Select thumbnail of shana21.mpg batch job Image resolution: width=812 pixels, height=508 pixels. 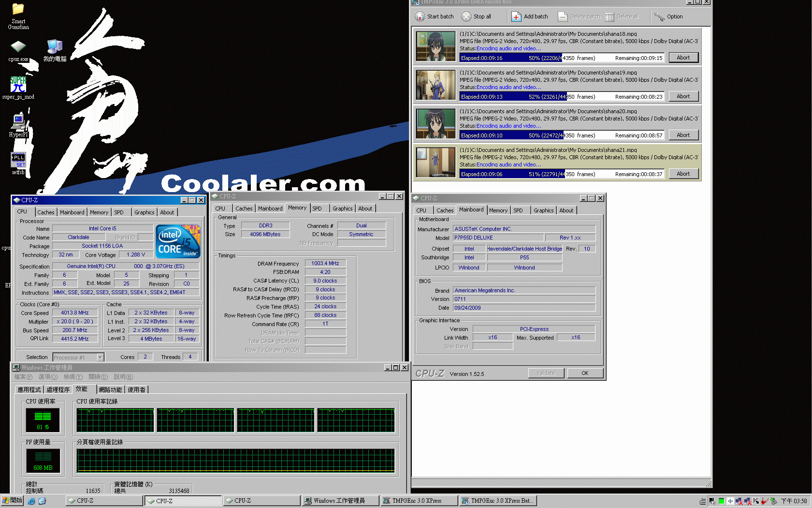[x=436, y=163]
